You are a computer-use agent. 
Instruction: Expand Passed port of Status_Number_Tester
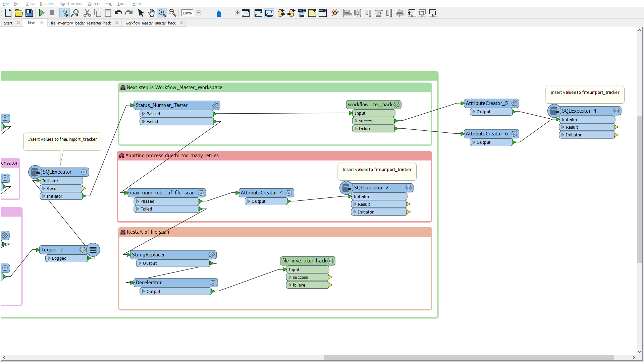[x=144, y=114]
